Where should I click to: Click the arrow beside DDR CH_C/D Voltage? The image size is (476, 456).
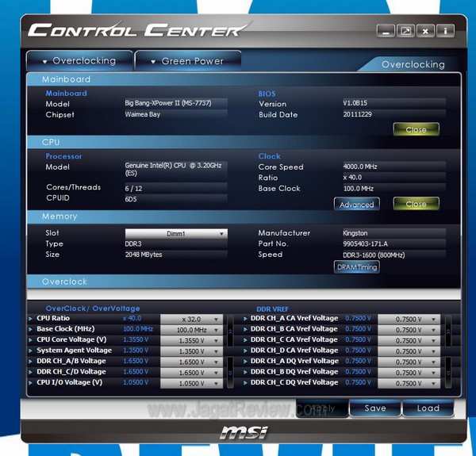30,372
